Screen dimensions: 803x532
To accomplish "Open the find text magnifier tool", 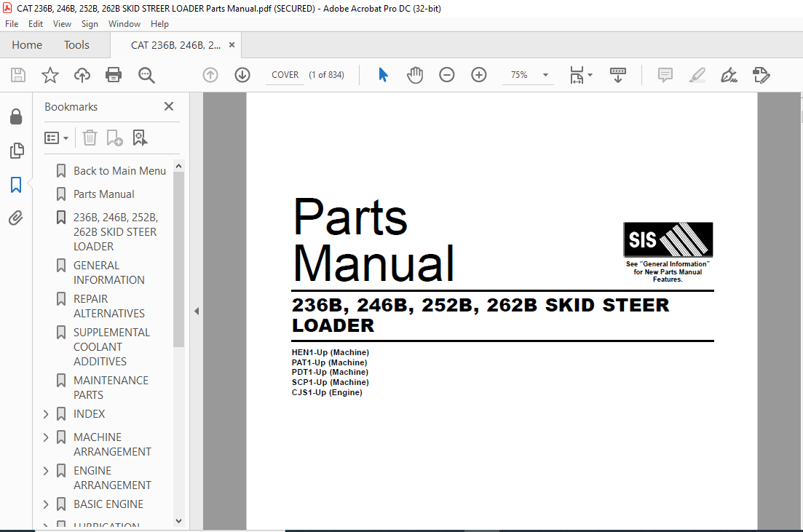I will tap(146, 75).
